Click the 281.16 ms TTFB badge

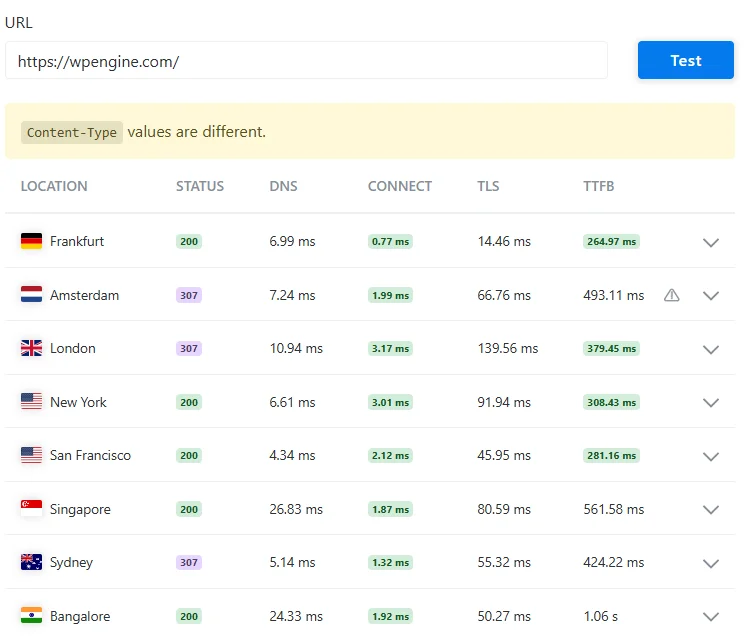click(611, 455)
